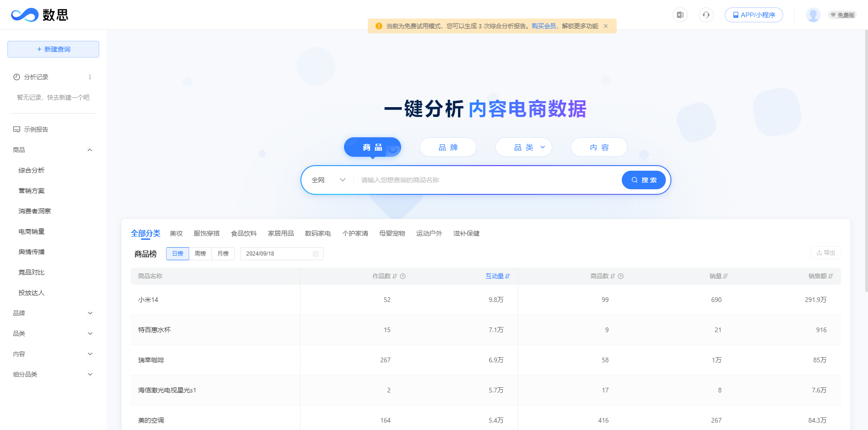Switch to the 家居用品 category tab
Viewport: 868px width, 430px height.
pos(281,233)
